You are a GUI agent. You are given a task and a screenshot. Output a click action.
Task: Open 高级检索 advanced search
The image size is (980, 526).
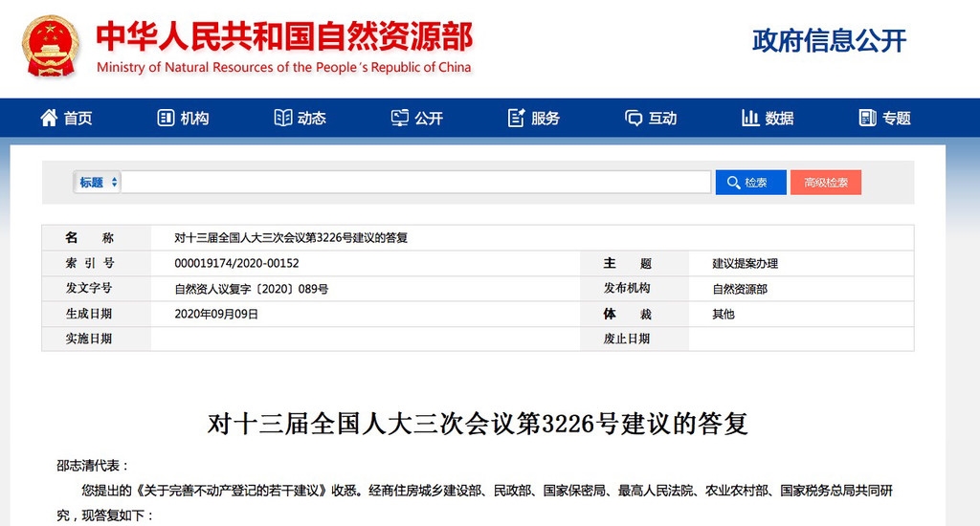pyautogui.click(x=825, y=183)
